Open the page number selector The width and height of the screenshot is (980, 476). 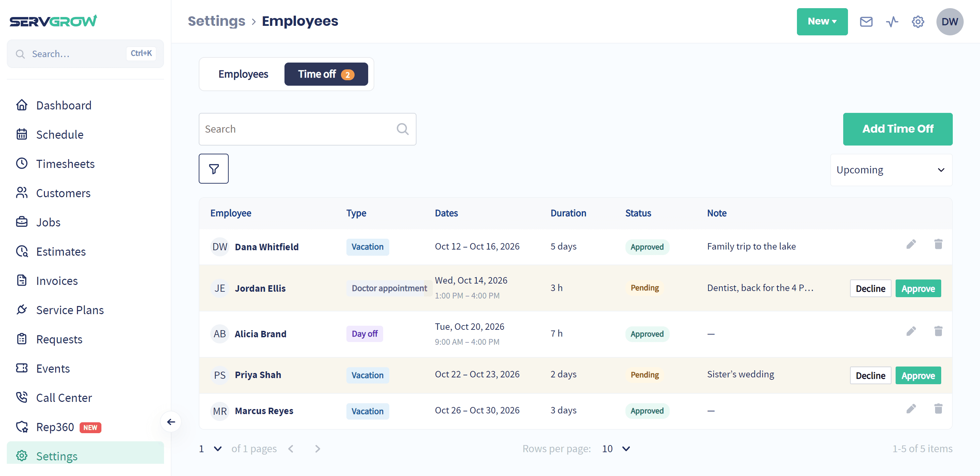pos(210,448)
